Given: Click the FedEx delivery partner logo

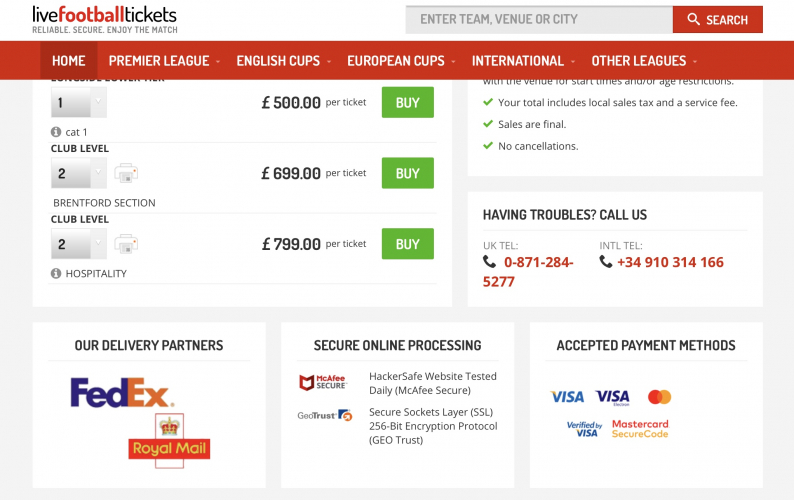Looking at the screenshot, I should (x=121, y=392).
